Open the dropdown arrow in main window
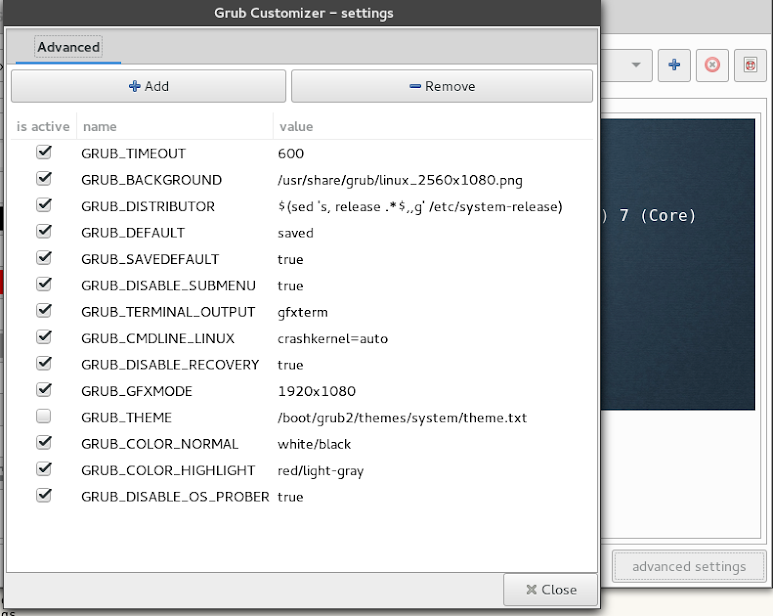Viewport: 773px width, 616px height. [636, 65]
